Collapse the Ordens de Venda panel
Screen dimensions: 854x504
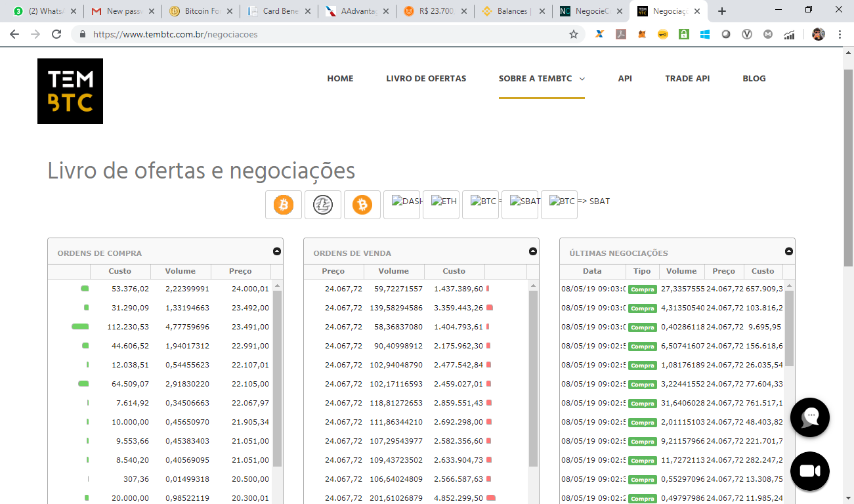(x=532, y=251)
